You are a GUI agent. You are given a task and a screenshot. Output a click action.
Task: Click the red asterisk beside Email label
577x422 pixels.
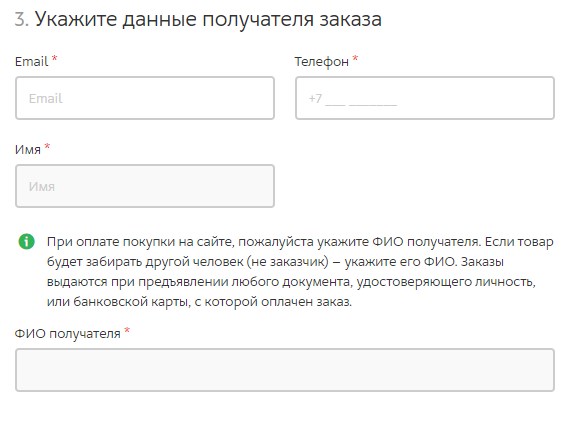tap(54, 58)
